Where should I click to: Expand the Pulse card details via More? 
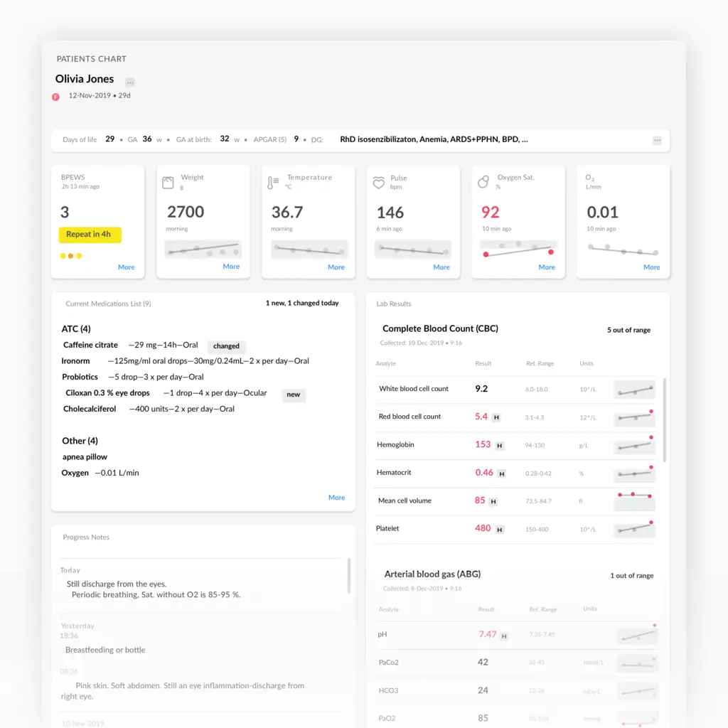tap(441, 267)
